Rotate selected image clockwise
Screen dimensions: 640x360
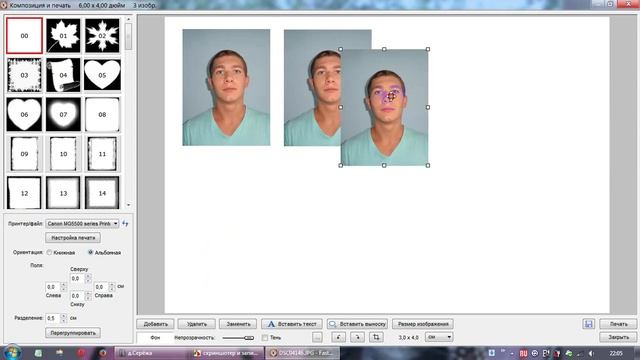tap(358, 337)
